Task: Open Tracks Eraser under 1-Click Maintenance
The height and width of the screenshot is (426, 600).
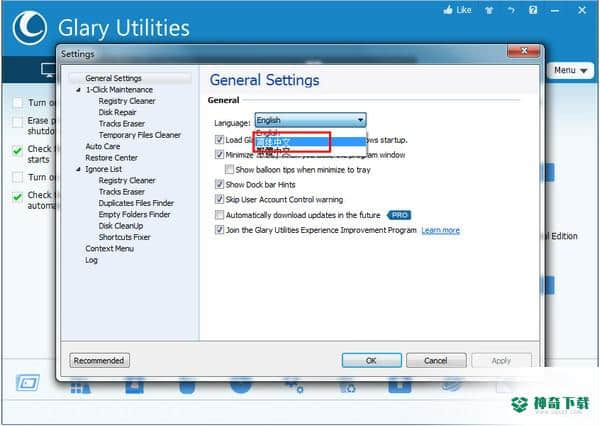Action: (122, 124)
